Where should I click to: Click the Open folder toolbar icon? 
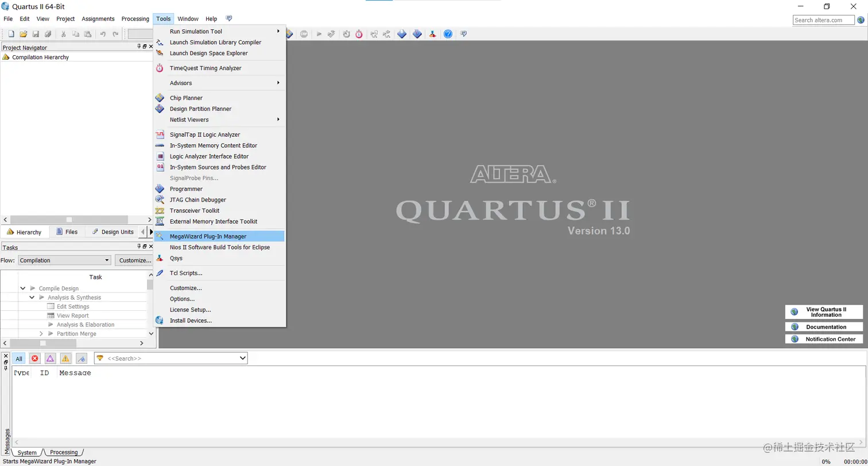coord(24,34)
